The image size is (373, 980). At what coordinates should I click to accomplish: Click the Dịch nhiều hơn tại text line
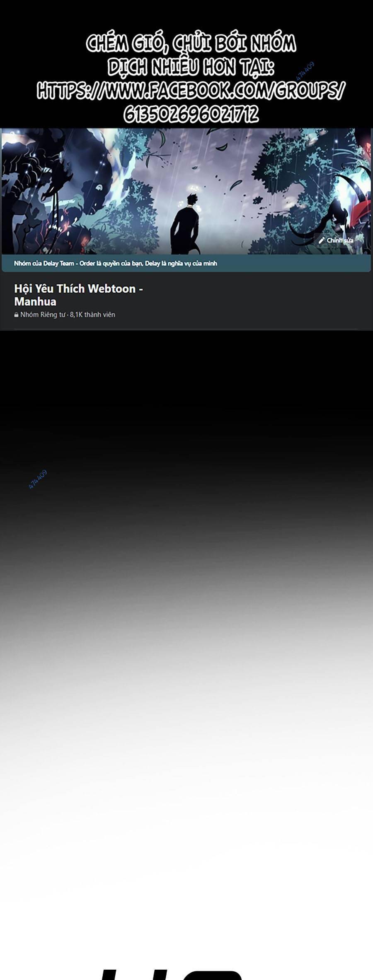pyautogui.click(x=191, y=67)
